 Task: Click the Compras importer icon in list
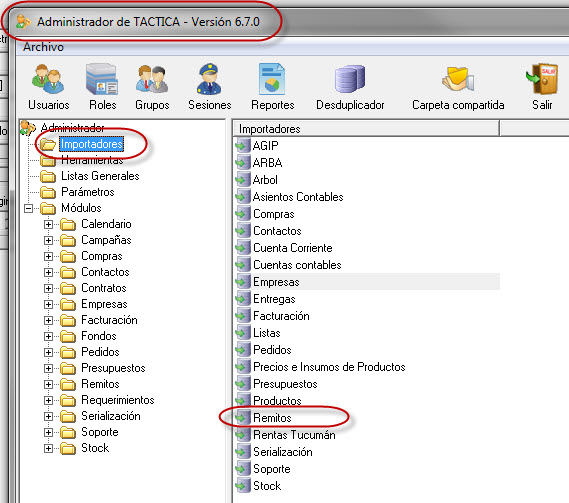pos(243,214)
